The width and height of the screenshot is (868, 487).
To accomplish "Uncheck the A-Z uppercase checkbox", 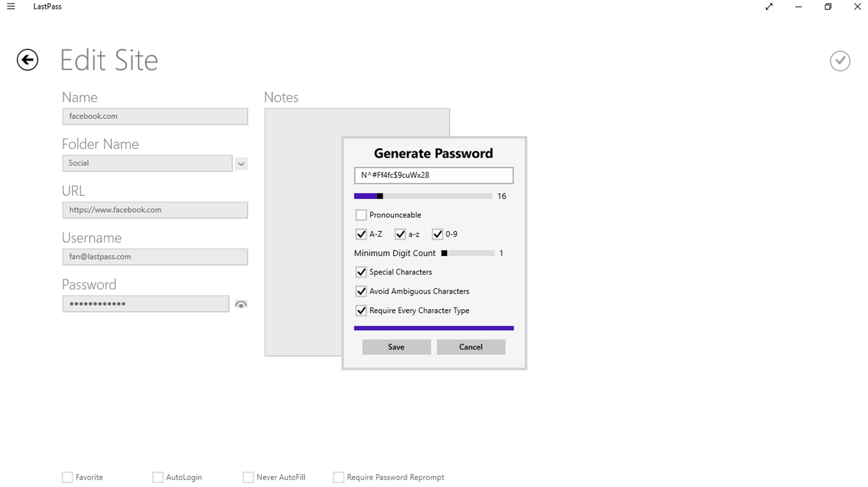I will tap(361, 234).
